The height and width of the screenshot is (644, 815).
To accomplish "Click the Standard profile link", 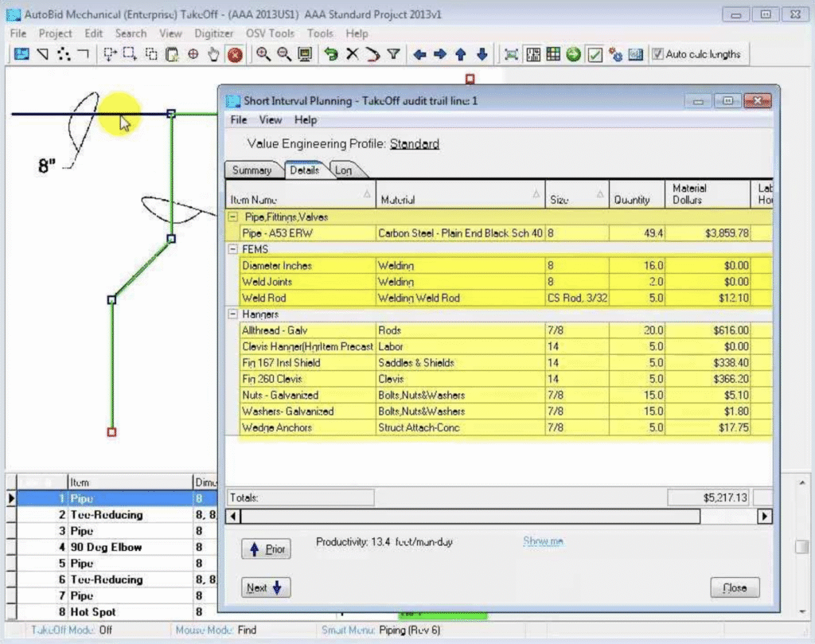I will pos(414,144).
